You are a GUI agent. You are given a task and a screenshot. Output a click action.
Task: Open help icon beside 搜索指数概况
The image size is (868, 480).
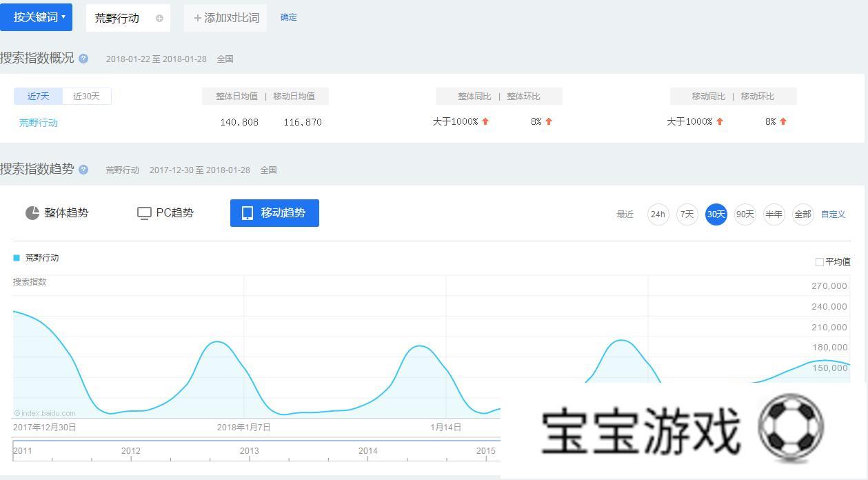pos(83,59)
